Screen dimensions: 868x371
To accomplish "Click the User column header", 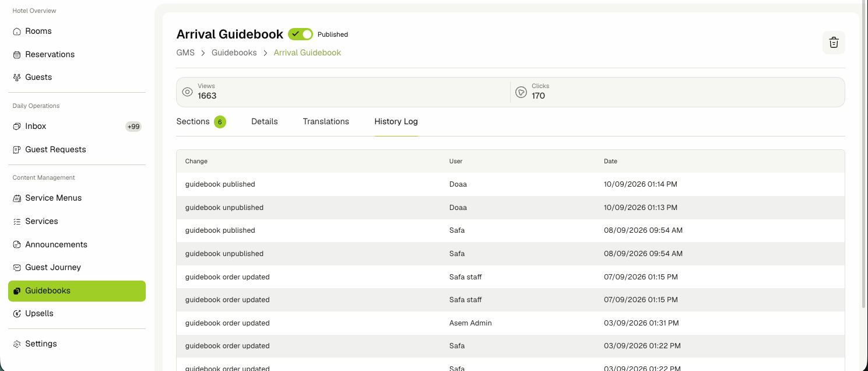I will coord(456,162).
